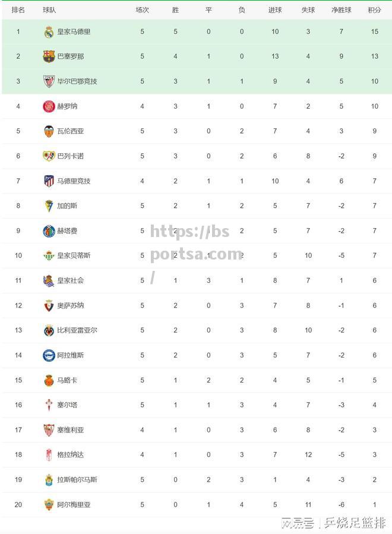The height and width of the screenshot is (534, 392).
Task: Click the Barcelona club crest
Action: (x=49, y=56)
